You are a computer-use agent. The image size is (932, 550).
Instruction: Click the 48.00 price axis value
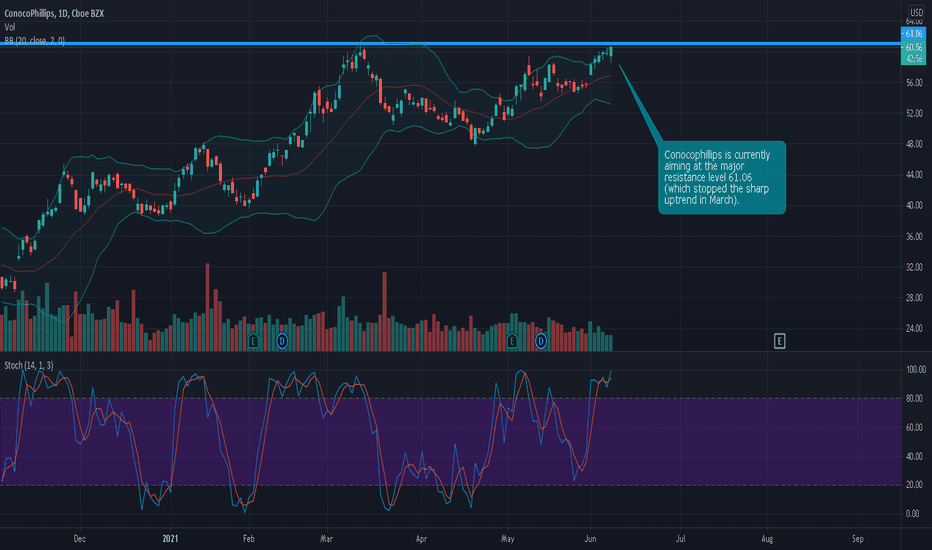(x=914, y=144)
